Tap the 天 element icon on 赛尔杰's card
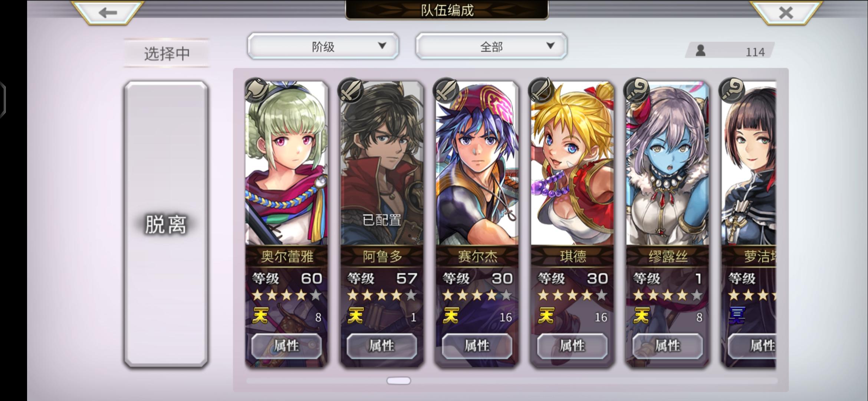The image size is (868, 401). click(x=451, y=316)
